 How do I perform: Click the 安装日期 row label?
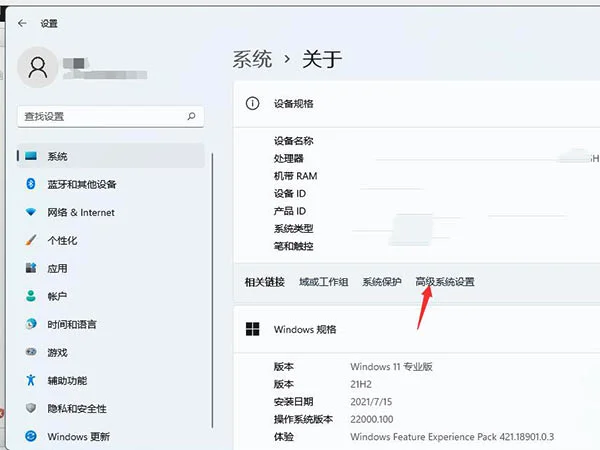click(x=293, y=402)
